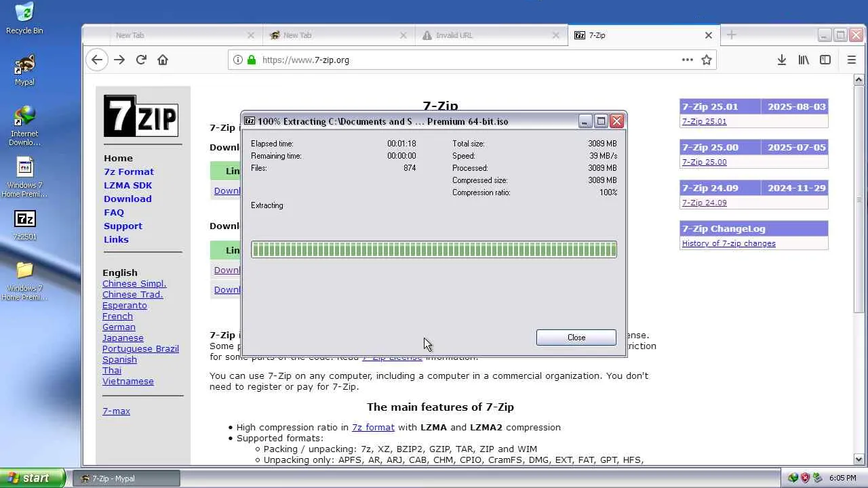Select the Windows 7 Home Premium ISO file icon
The width and height of the screenshot is (868, 488).
(x=24, y=178)
